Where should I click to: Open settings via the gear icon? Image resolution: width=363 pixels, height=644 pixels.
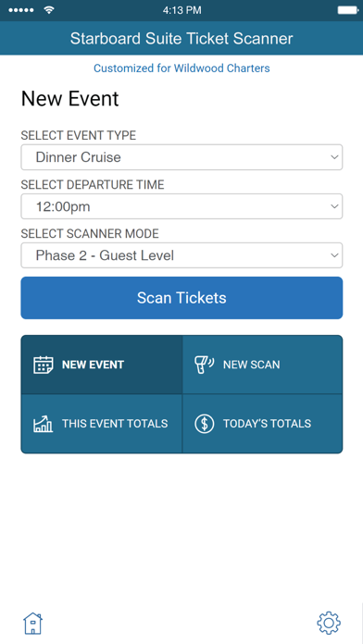329,623
